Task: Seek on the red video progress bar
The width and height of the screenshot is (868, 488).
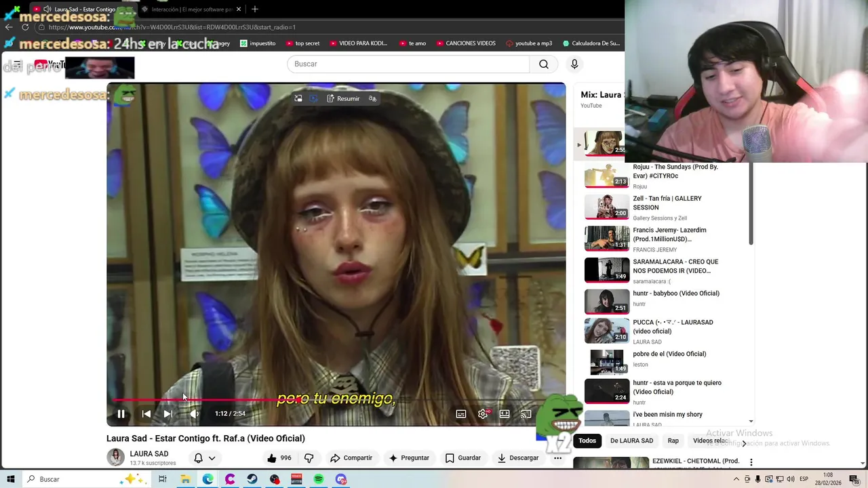Action: point(336,400)
